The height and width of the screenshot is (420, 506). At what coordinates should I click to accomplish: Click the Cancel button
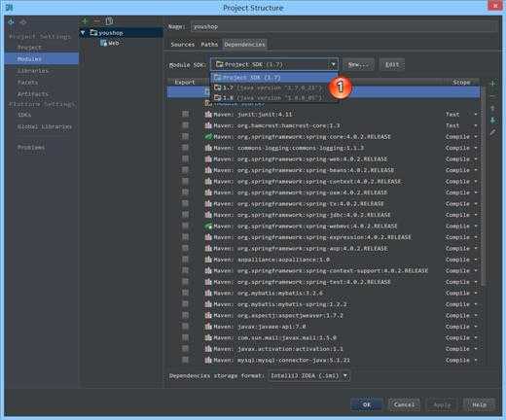point(404,404)
